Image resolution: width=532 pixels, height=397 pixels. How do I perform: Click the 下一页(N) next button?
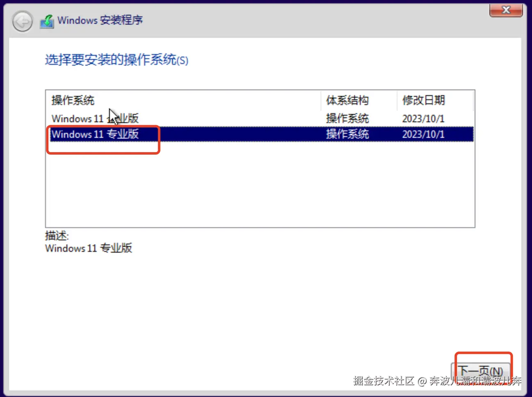pyautogui.click(x=481, y=371)
